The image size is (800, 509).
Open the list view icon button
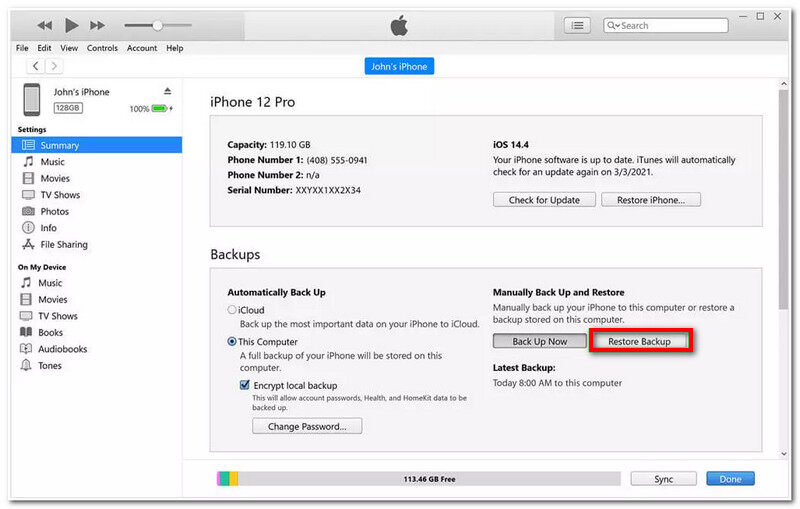point(577,26)
